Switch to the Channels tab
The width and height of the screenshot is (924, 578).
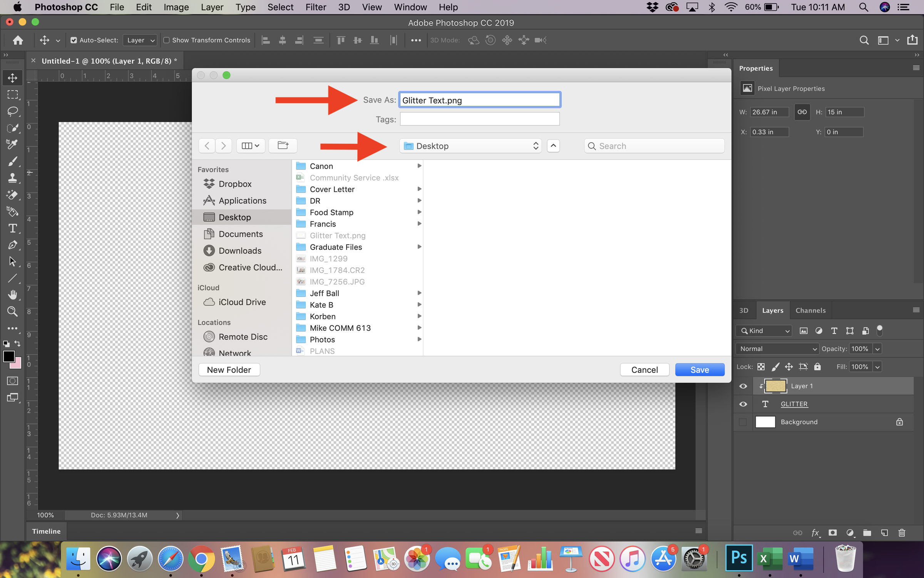pos(810,311)
